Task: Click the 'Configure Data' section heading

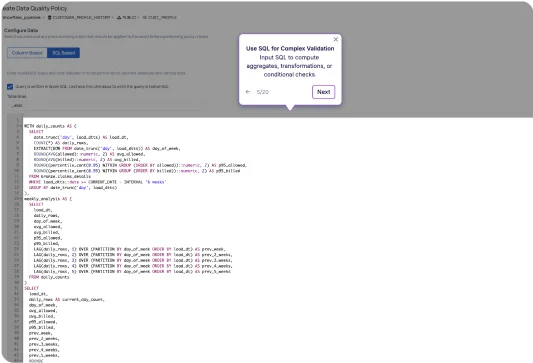Action: [21, 30]
